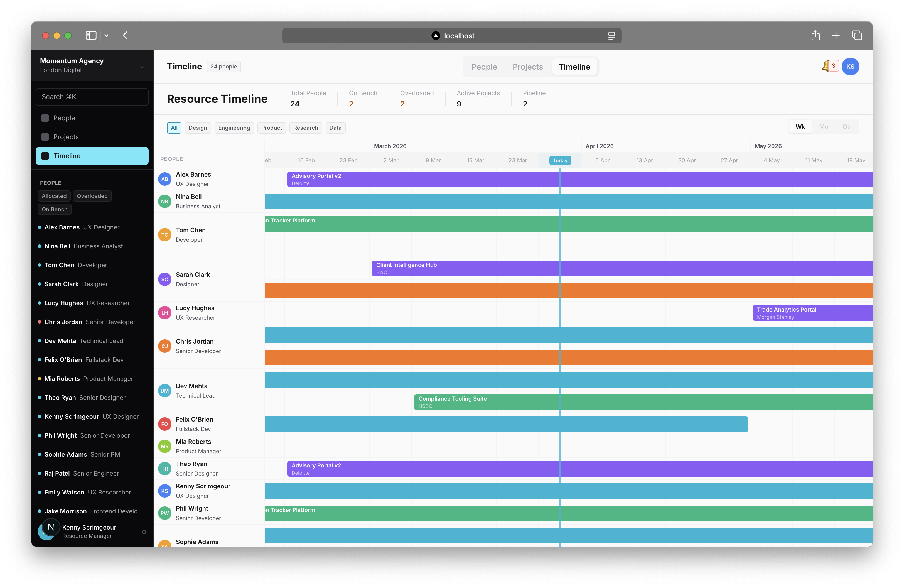This screenshot has width=904, height=588.
Task: Open the People item in sidebar
Action: pyautogui.click(x=64, y=118)
